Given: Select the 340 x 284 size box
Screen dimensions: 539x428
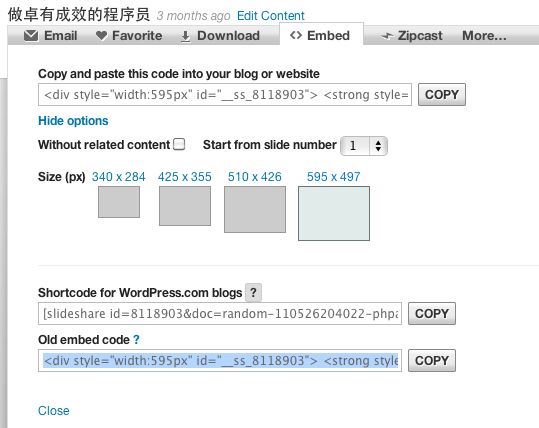Looking at the screenshot, I should pos(119,202).
